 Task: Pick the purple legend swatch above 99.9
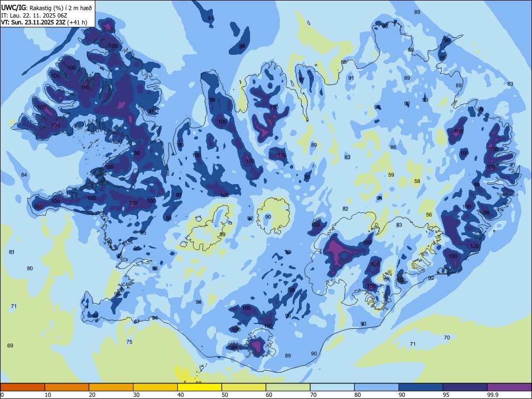point(509,387)
